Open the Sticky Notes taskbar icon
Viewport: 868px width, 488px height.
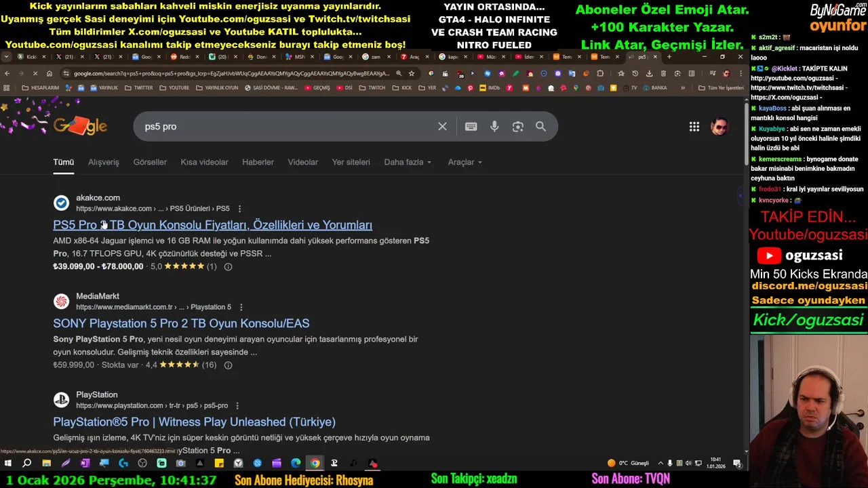[219, 464]
